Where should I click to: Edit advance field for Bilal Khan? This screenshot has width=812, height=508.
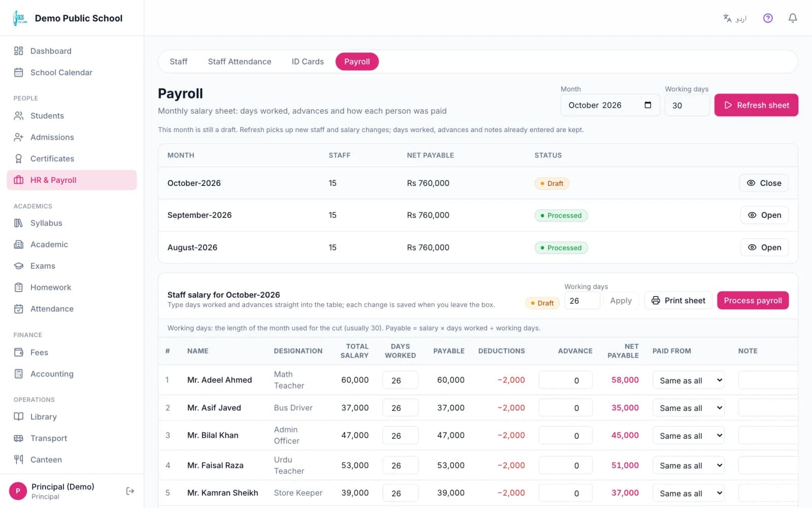(x=565, y=435)
